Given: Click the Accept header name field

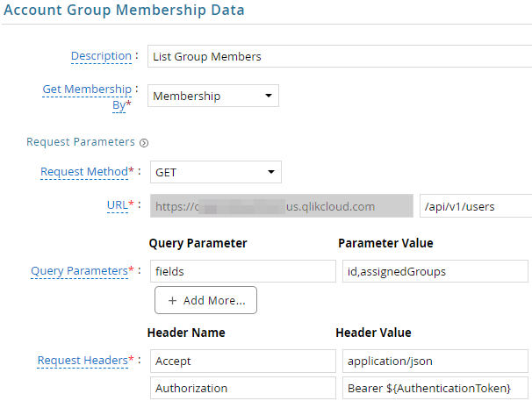Looking at the screenshot, I should point(243,361).
